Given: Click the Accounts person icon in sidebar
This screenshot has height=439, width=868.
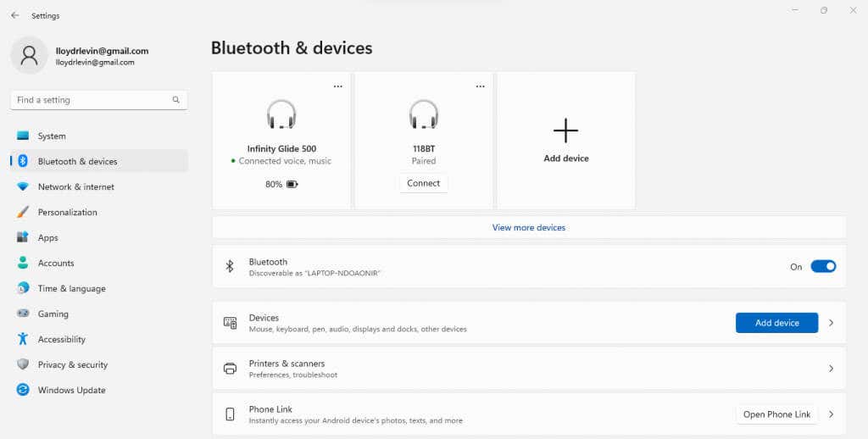Looking at the screenshot, I should (x=23, y=263).
